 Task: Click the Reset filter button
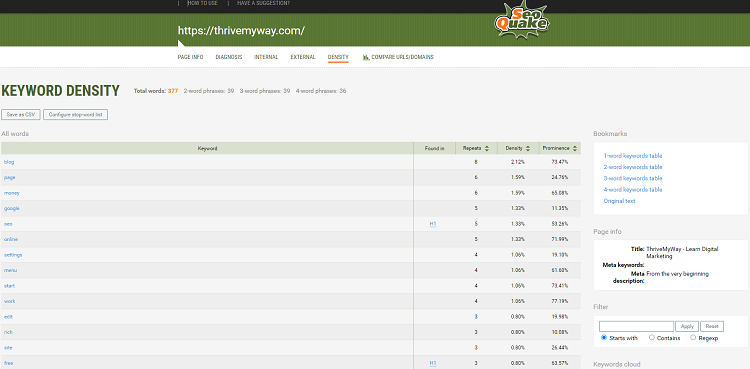click(712, 326)
